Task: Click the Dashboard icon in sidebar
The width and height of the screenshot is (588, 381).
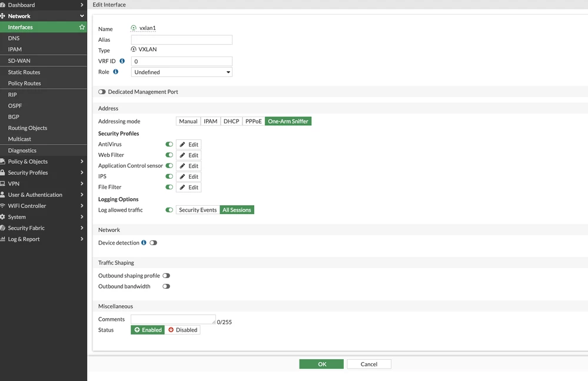Action: pyautogui.click(x=2, y=5)
